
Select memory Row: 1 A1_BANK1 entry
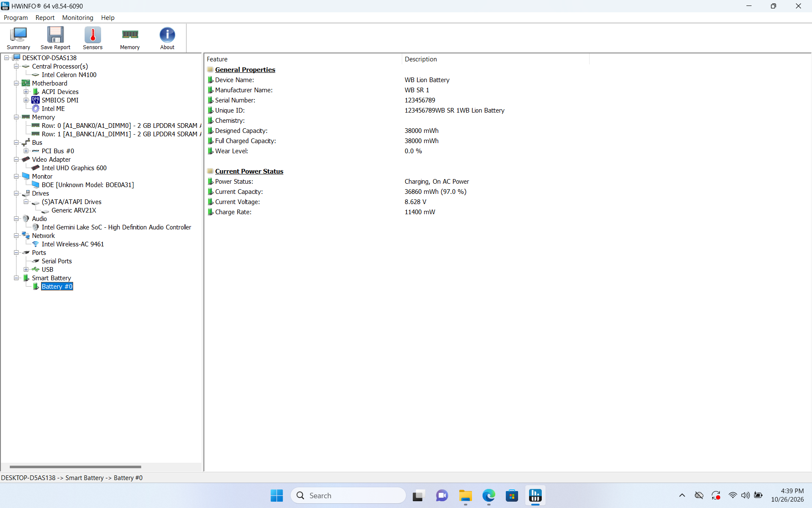point(121,134)
